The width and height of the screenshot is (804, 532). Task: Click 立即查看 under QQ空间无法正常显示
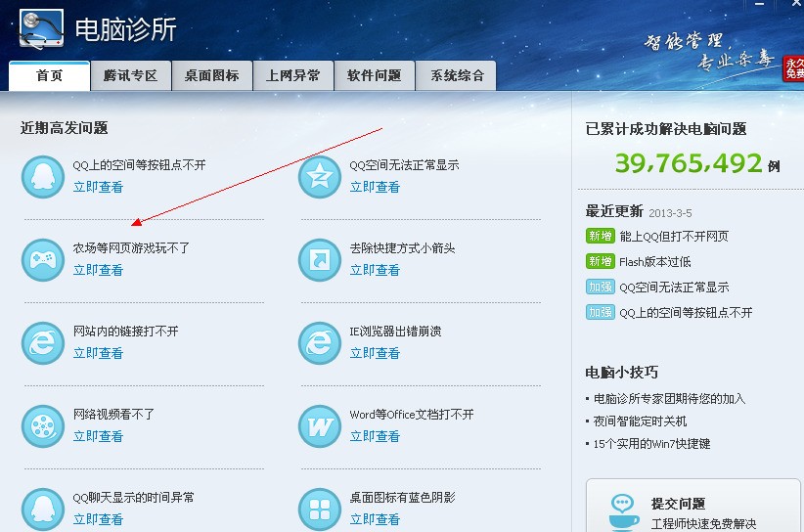click(x=375, y=187)
